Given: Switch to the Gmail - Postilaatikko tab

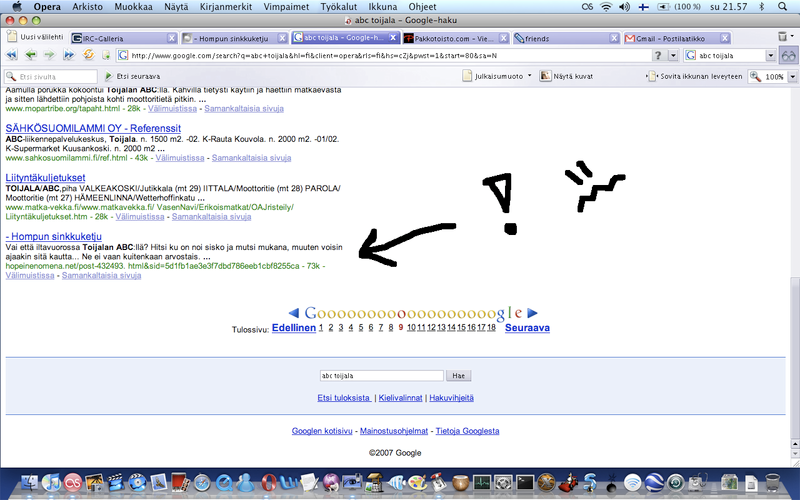Looking at the screenshot, I should tap(677, 38).
